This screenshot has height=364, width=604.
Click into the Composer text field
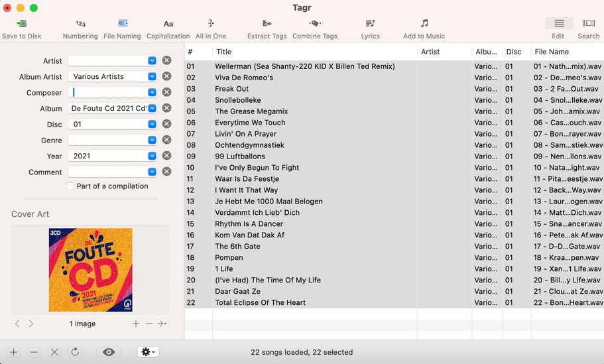click(x=109, y=92)
